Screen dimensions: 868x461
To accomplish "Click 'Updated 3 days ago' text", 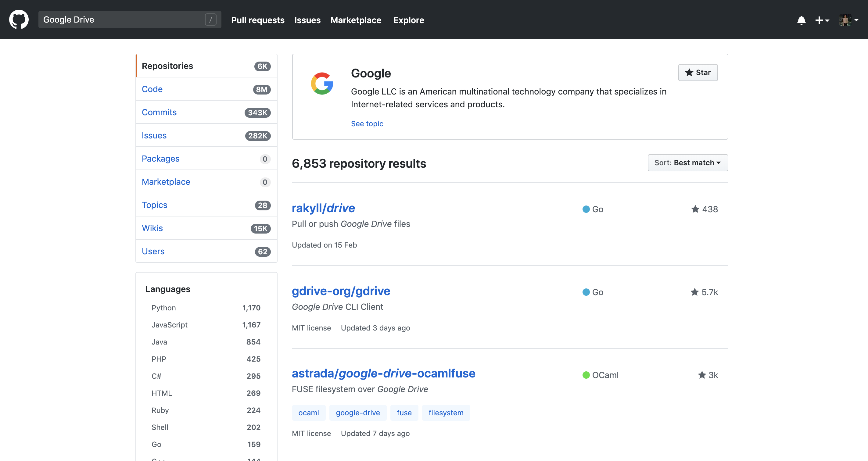I will tap(375, 328).
